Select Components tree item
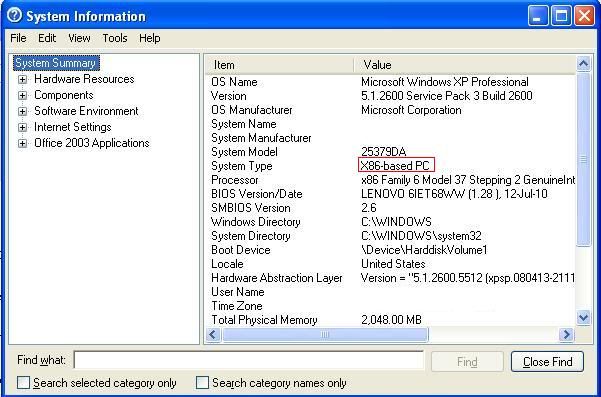 (x=64, y=95)
